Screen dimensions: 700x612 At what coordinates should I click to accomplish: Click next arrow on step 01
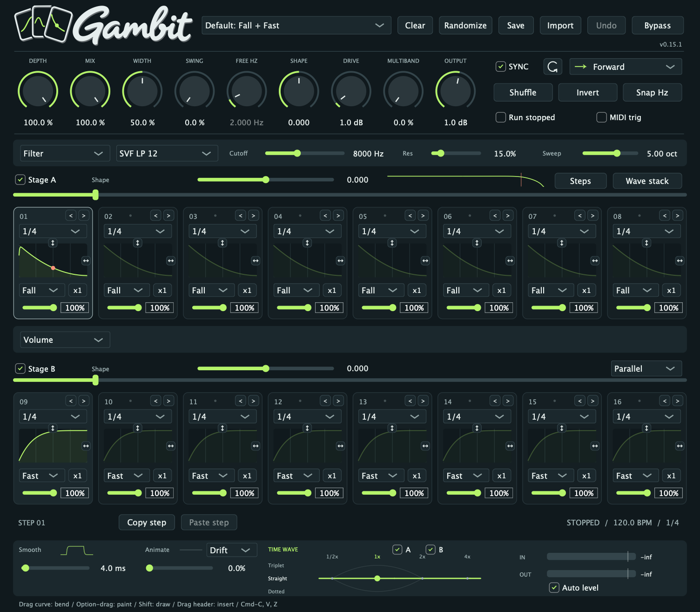click(83, 215)
